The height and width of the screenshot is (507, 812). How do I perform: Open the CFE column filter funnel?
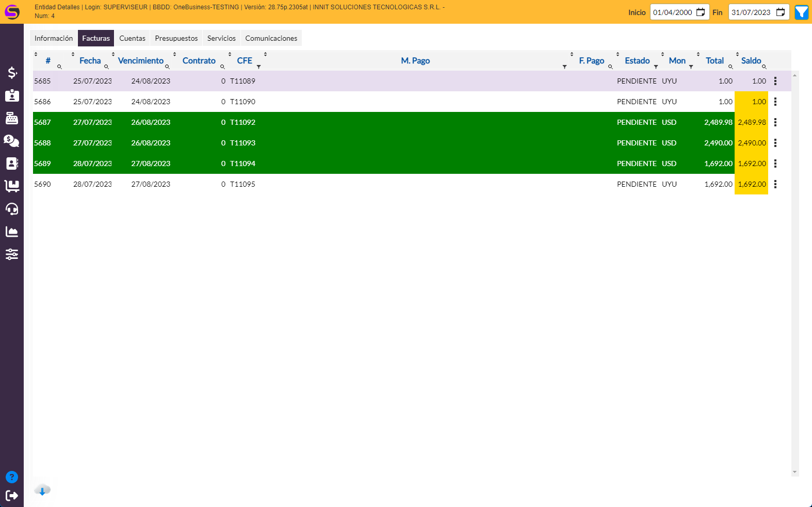pos(258,67)
